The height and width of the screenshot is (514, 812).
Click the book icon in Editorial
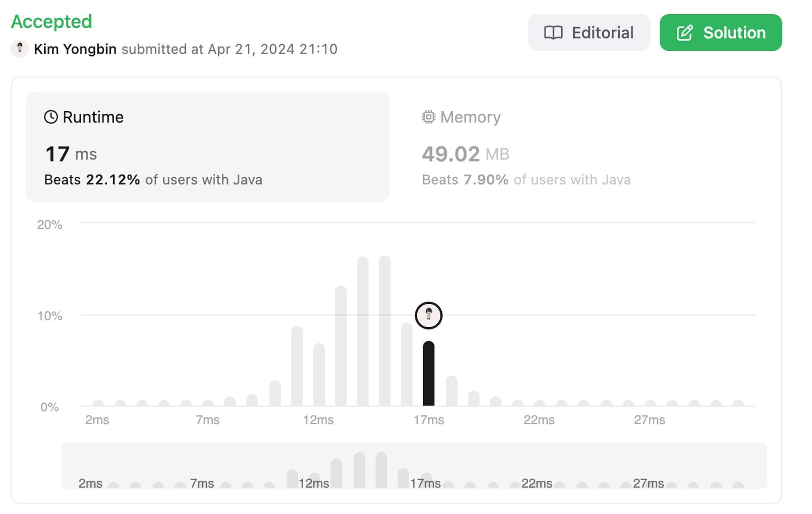tap(553, 32)
